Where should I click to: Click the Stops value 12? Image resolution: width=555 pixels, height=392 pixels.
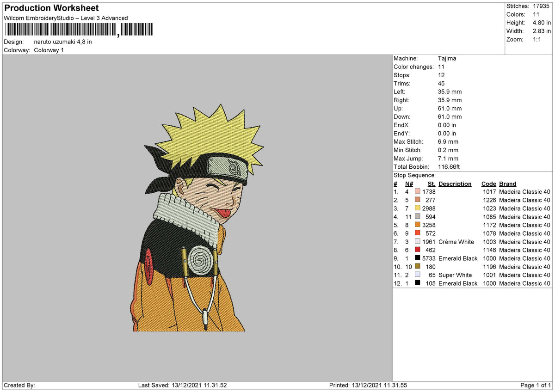pos(441,75)
